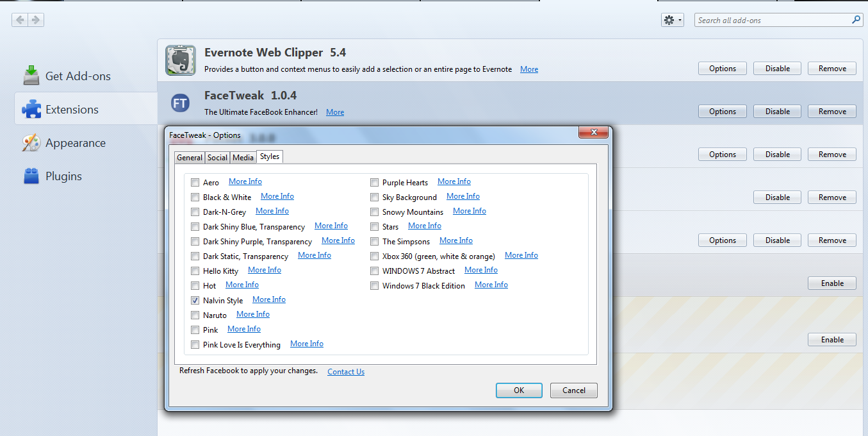Viewport: 868px width, 436px height.
Task: Click the search magnifier icon
Action: [x=856, y=20]
